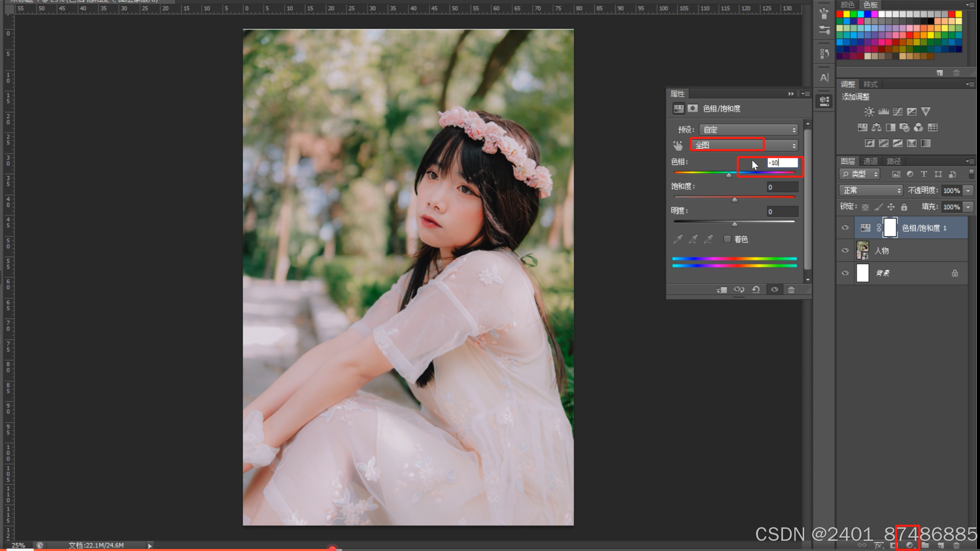
Task: Click the lock all icon in the Layers panel
Action: [904, 207]
